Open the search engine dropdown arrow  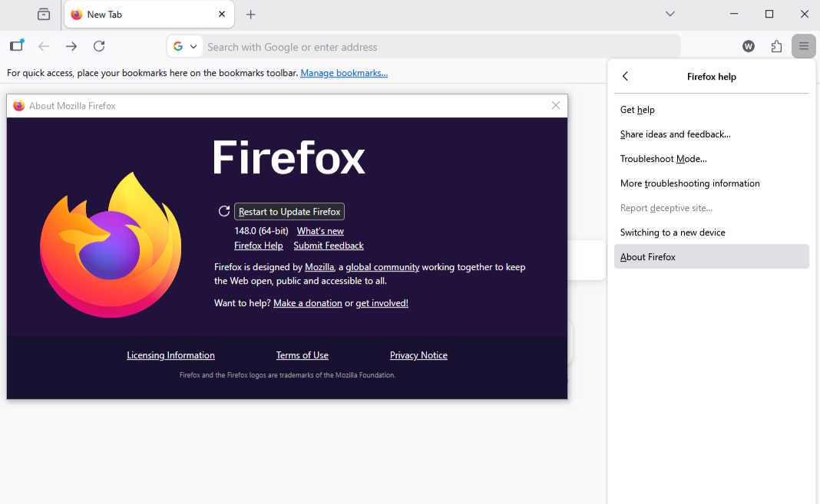pos(193,46)
